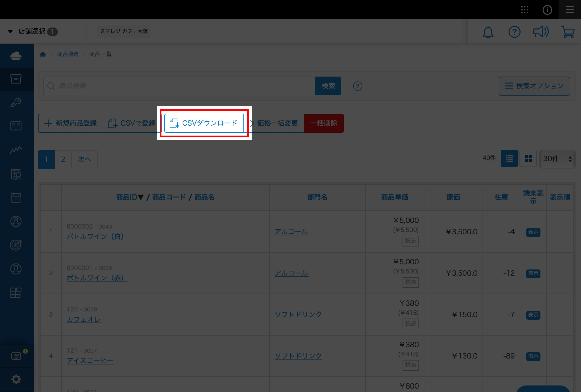Click the settings gear in sidebar
This screenshot has width=581, height=392.
(x=16, y=379)
